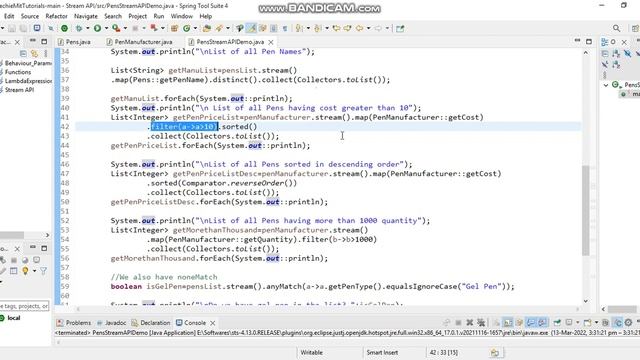Open the Back navigation dropdown arrow

point(368,28)
